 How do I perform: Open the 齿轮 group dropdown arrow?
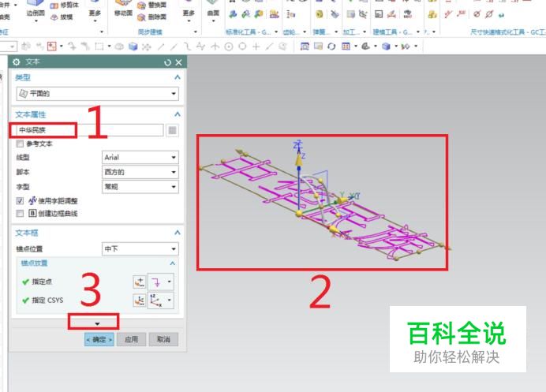click(305, 32)
